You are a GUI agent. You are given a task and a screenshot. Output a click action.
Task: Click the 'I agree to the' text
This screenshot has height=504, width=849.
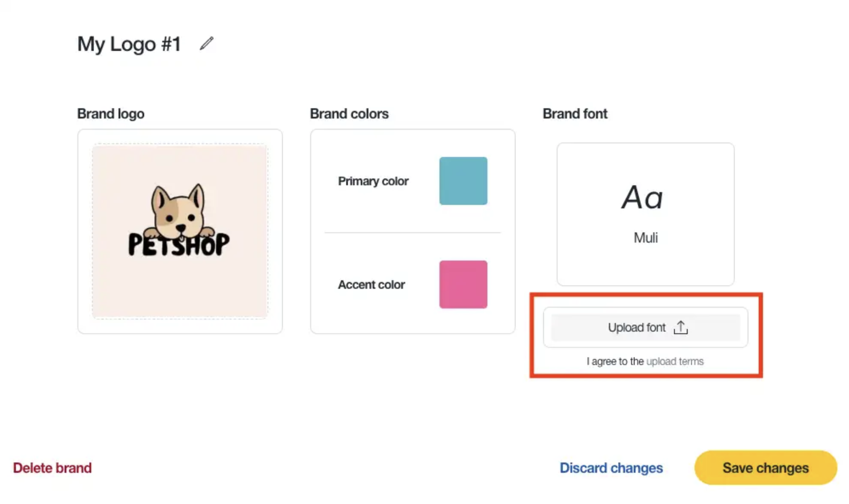tap(615, 362)
